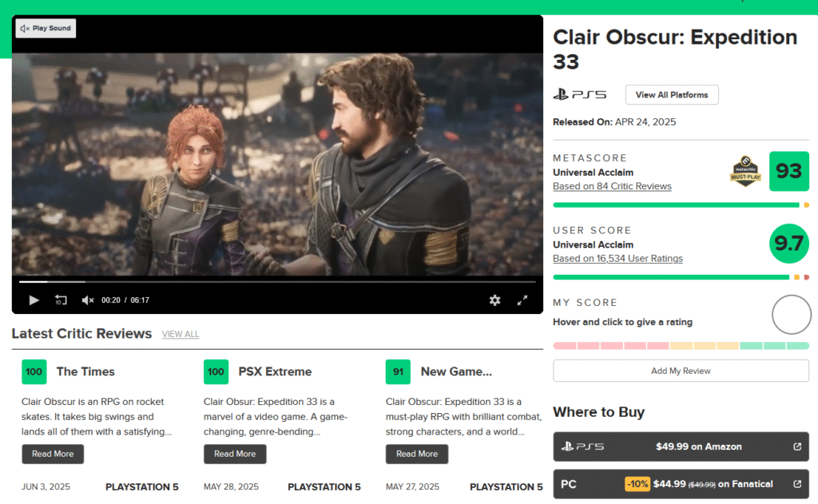Click the PS5 platform logo under the title
The width and height of the screenshot is (818, 504).
pos(580,94)
